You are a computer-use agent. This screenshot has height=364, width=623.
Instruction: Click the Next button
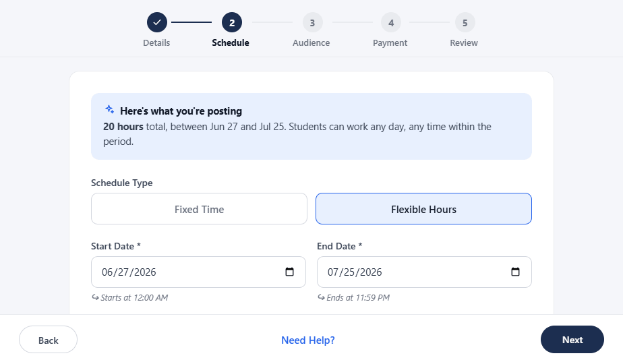pos(572,340)
